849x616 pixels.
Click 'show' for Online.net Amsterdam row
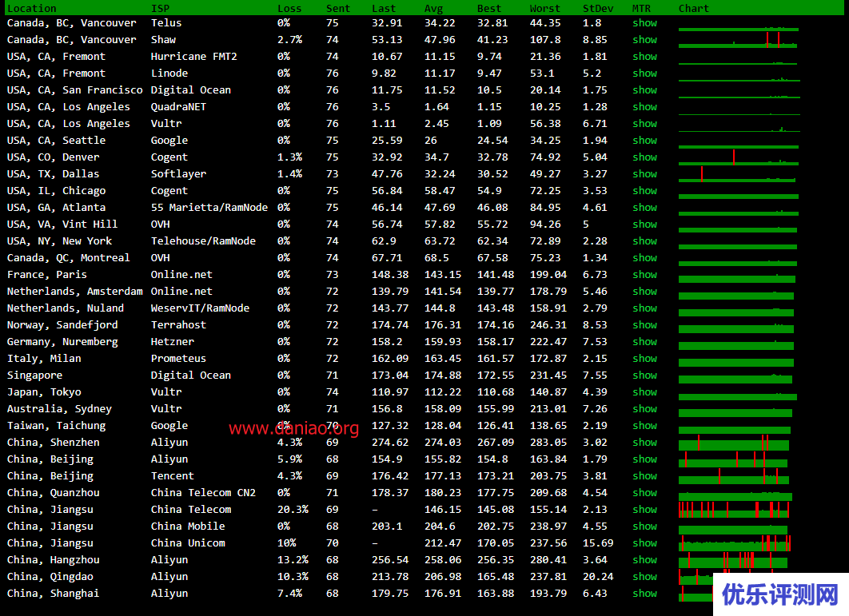coord(644,291)
